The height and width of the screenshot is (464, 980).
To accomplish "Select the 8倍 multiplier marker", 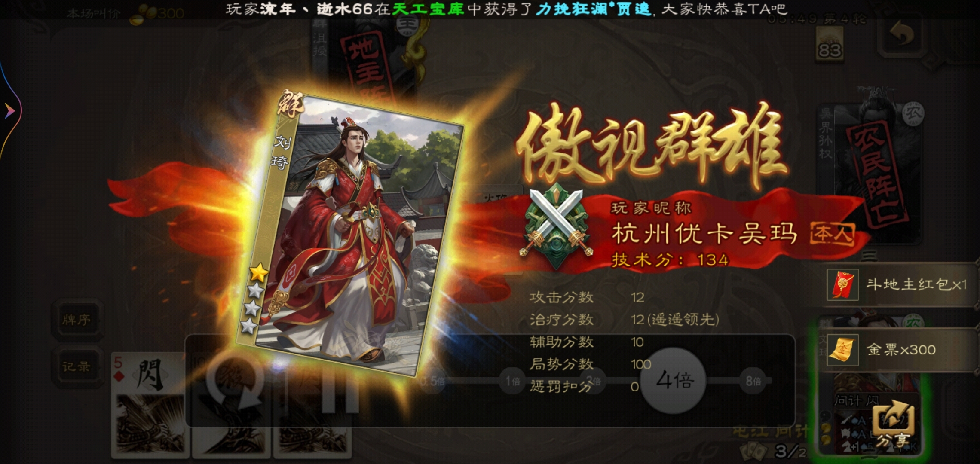I will coord(753,381).
